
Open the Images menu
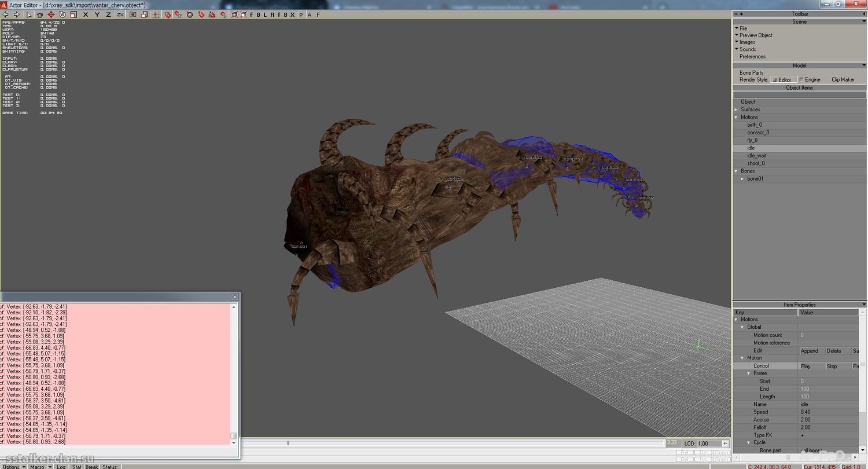(747, 42)
